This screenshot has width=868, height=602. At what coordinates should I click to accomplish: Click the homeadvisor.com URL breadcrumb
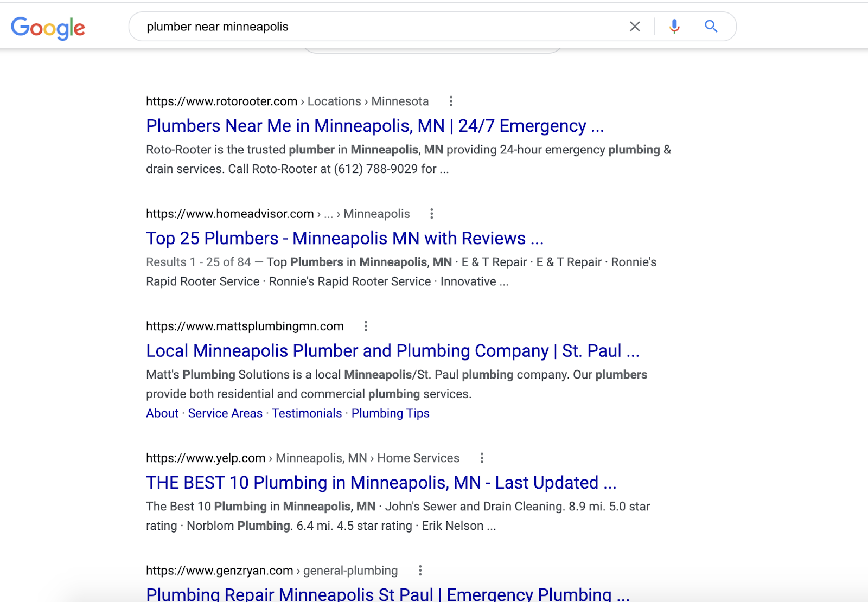pyautogui.click(x=278, y=214)
